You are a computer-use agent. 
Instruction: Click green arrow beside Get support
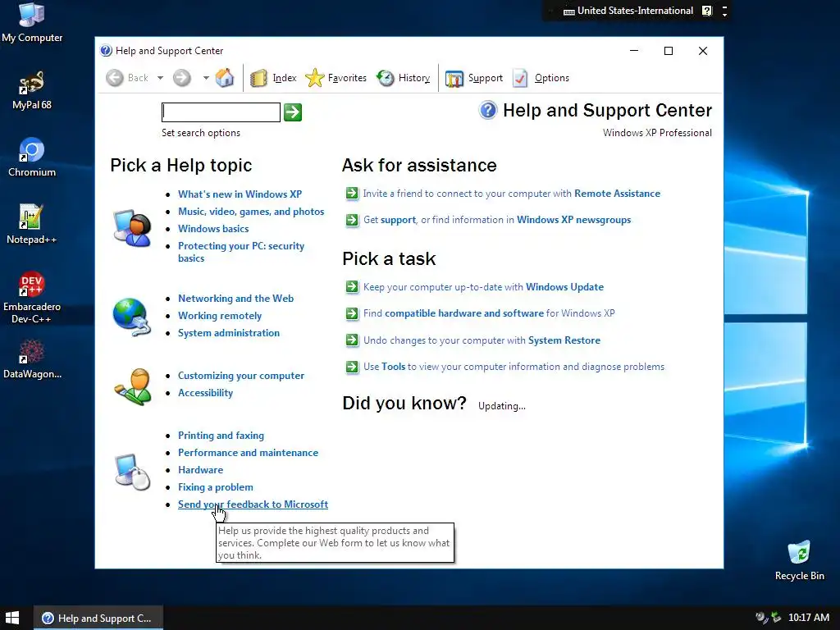pos(352,220)
